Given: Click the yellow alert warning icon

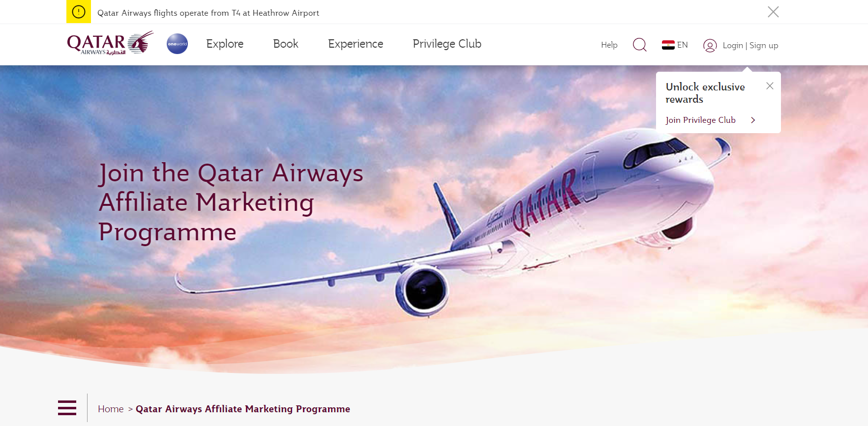Looking at the screenshot, I should coord(79,12).
